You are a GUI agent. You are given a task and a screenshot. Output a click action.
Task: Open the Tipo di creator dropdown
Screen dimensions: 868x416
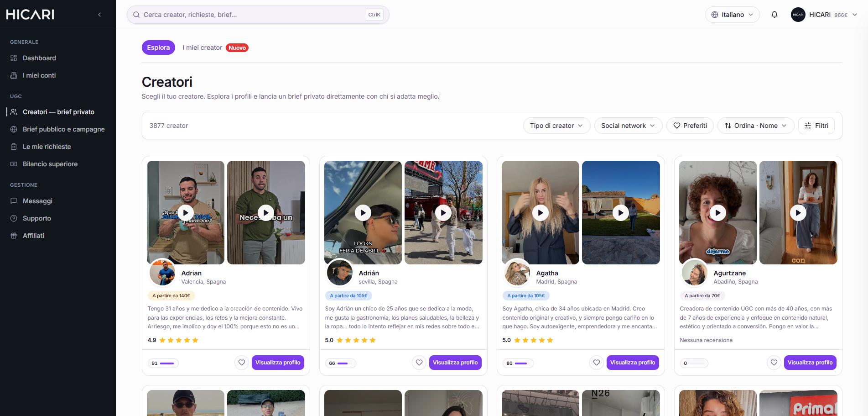click(x=556, y=126)
